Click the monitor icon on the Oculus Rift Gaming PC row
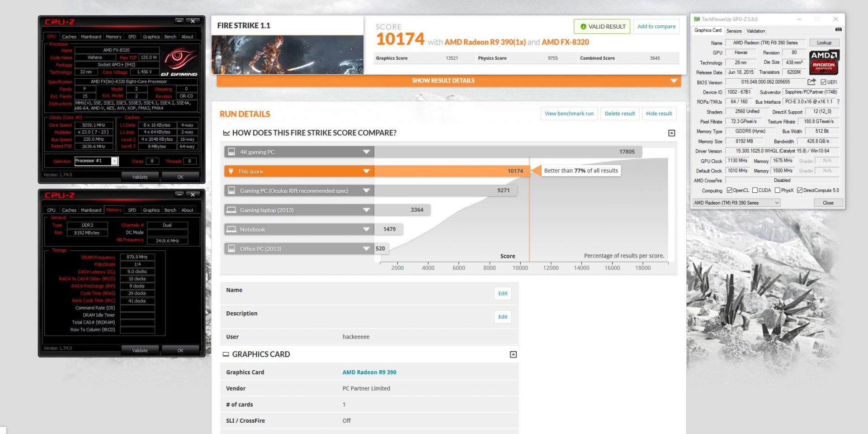868x434 pixels. [231, 191]
